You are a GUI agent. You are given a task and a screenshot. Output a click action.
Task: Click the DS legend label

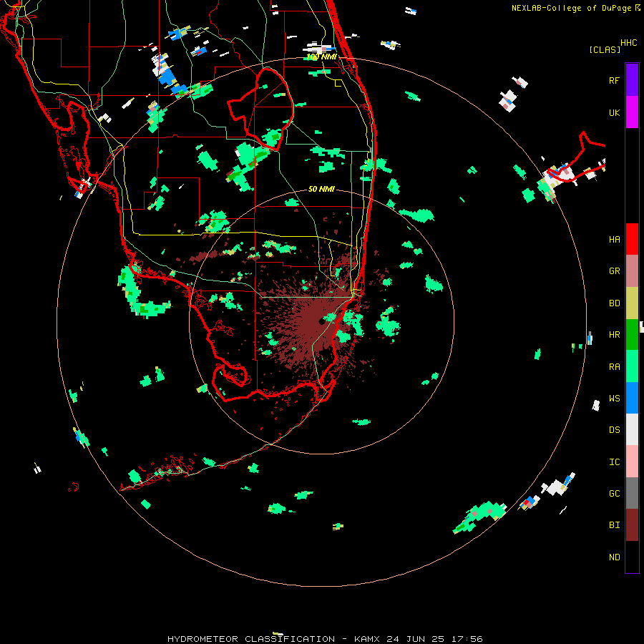[615, 430]
